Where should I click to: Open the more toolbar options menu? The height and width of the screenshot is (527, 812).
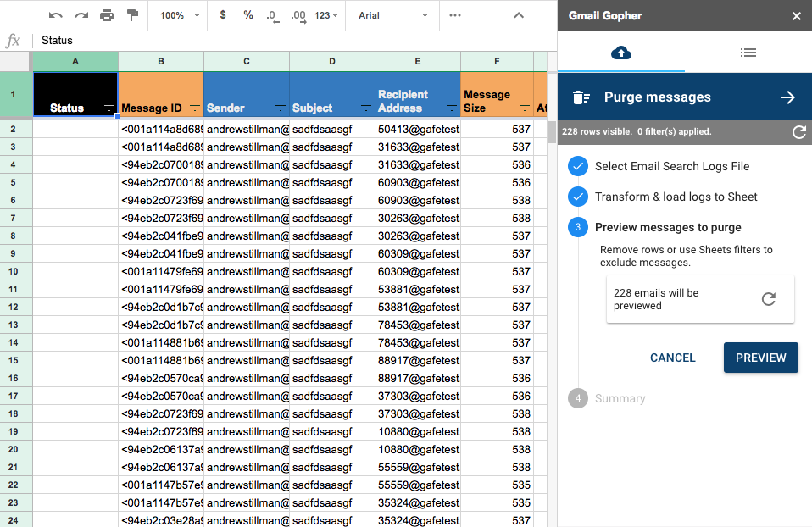456,15
